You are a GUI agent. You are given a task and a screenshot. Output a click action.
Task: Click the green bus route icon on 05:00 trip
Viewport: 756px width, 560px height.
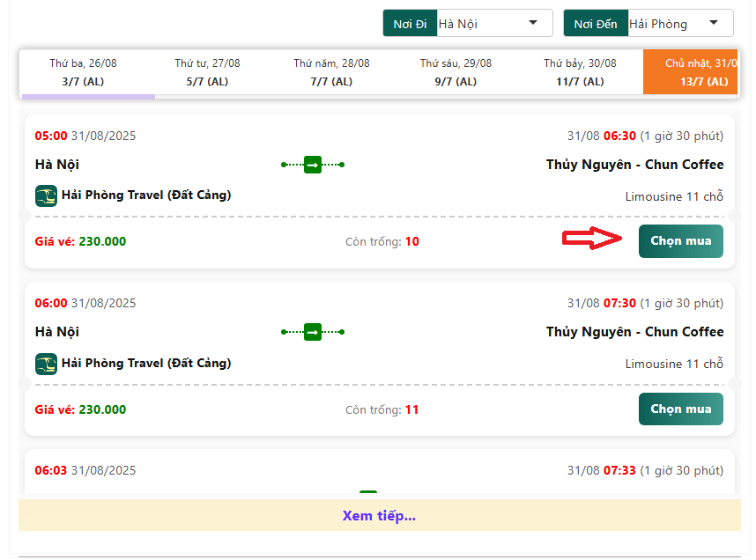pos(313,165)
